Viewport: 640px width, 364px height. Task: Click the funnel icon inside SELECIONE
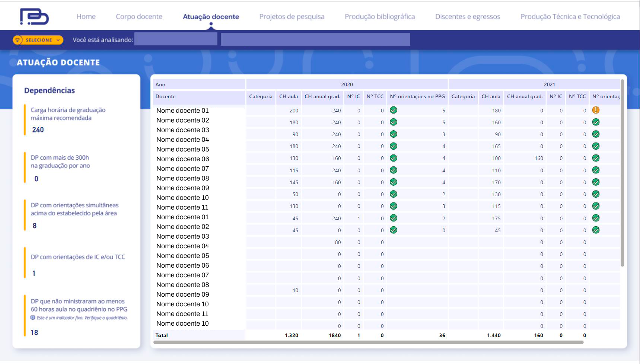click(17, 40)
